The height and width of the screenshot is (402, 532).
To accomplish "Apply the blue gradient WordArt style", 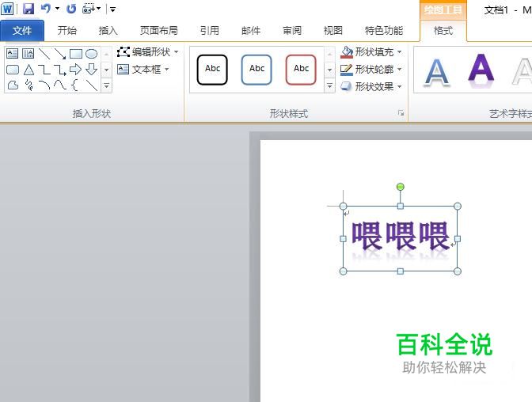I will coord(437,71).
